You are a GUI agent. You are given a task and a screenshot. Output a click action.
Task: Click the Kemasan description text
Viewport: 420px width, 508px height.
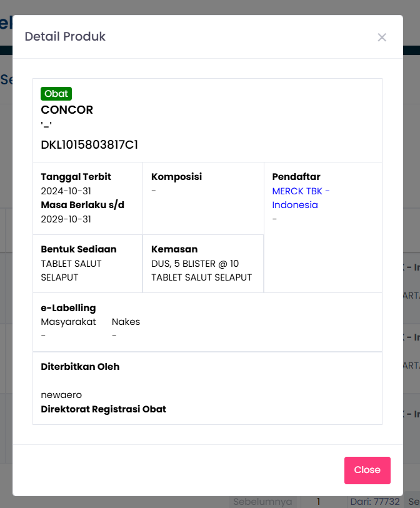tap(201, 271)
